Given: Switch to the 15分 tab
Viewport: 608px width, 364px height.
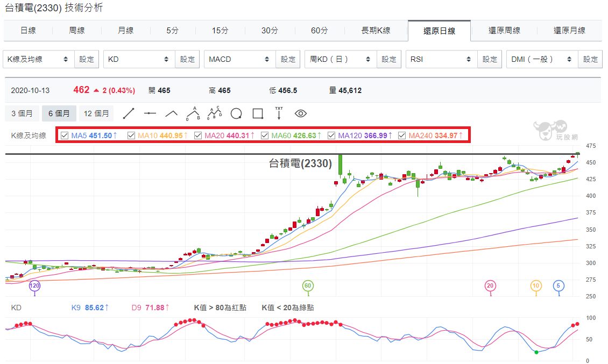Looking at the screenshot, I should tap(220, 30).
